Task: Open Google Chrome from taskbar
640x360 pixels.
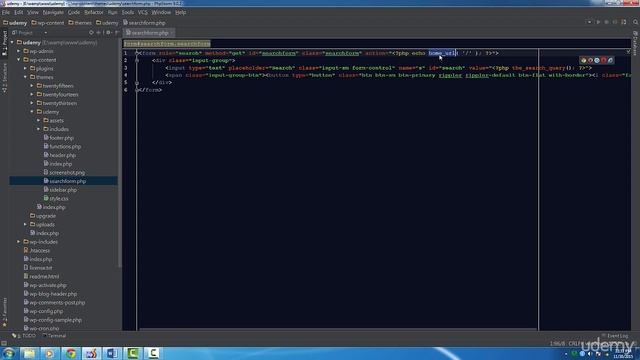Action: [x=71, y=353]
